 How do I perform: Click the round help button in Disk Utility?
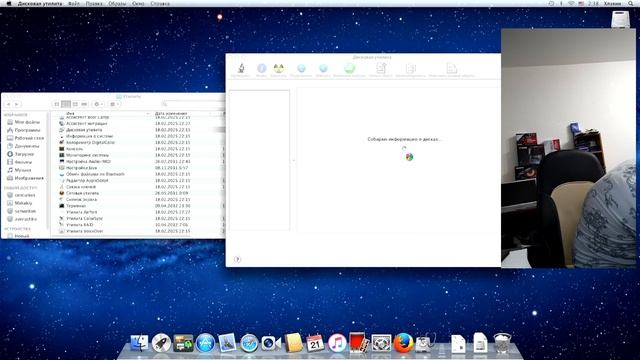(x=237, y=259)
